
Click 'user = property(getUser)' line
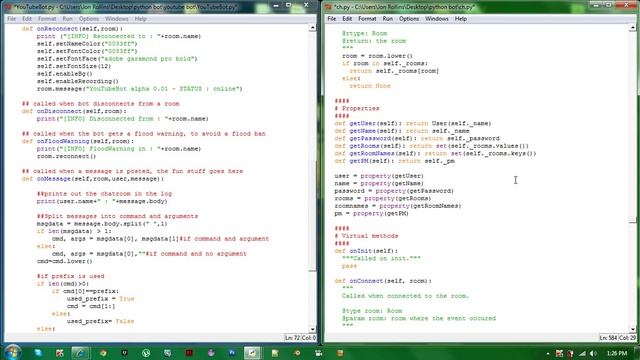coord(379,176)
